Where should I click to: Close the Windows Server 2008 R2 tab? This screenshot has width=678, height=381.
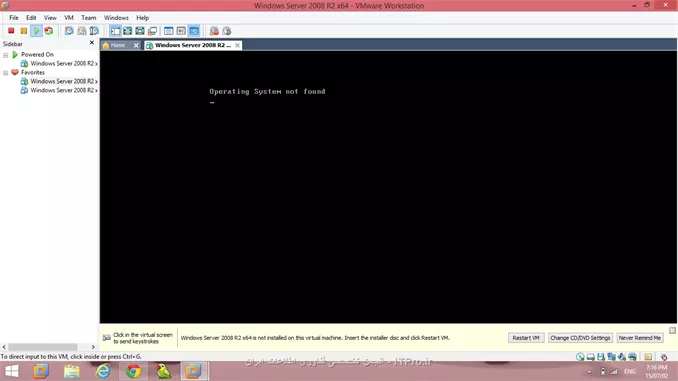(237, 45)
